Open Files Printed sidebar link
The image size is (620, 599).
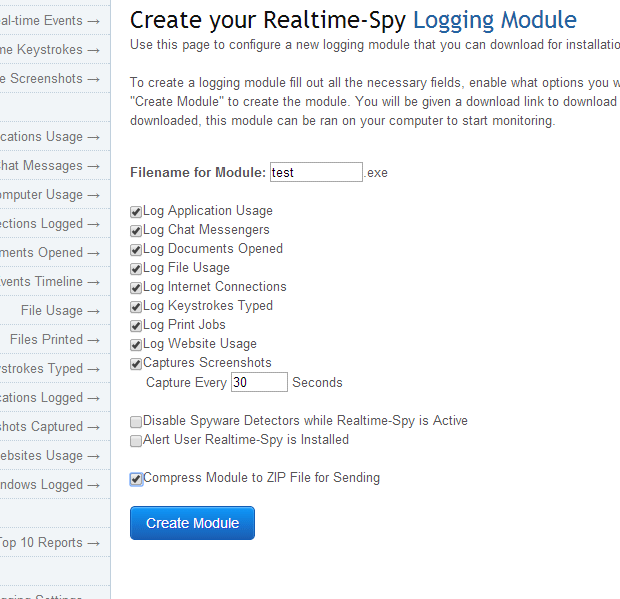[x=55, y=340]
